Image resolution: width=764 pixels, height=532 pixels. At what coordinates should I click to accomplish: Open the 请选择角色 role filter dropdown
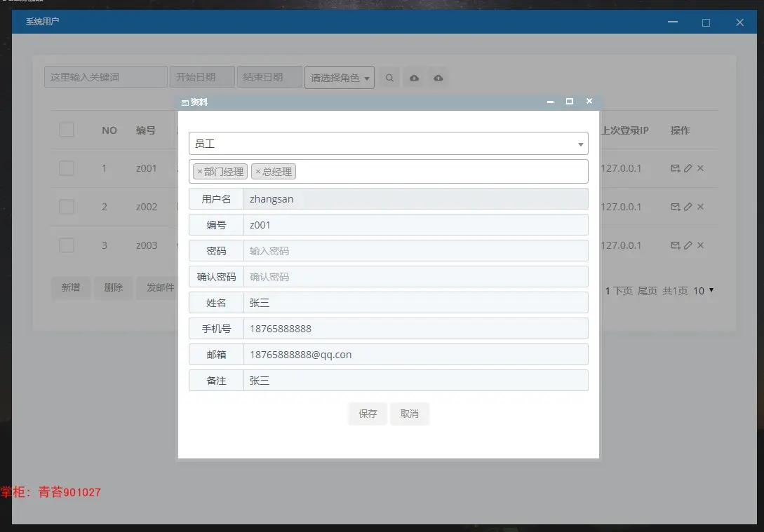[x=339, y=78]
